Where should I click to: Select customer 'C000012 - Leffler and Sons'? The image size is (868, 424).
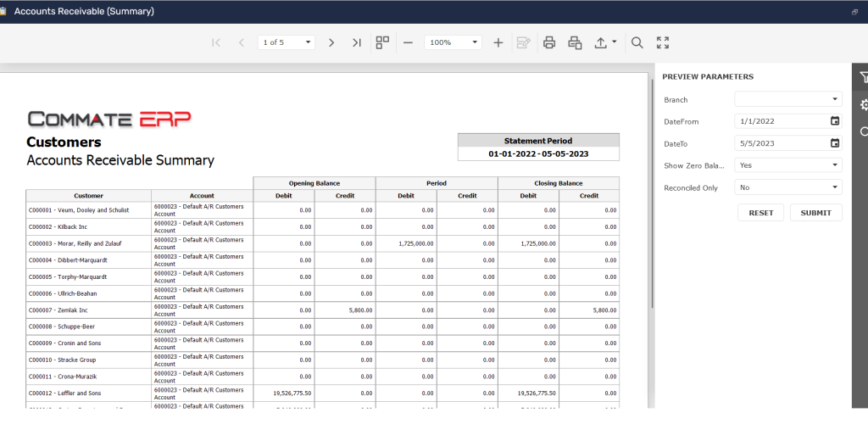[x=64, y=393]
